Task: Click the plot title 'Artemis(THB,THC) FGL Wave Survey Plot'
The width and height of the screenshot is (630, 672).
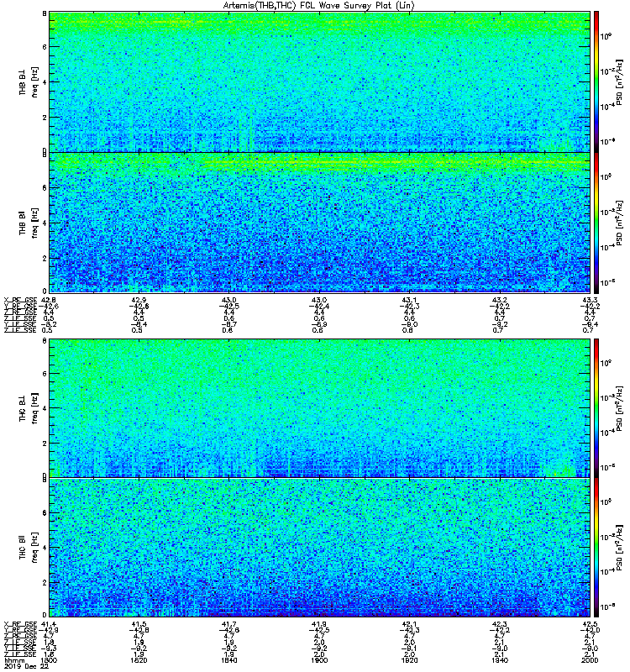Action: (319, 5)
